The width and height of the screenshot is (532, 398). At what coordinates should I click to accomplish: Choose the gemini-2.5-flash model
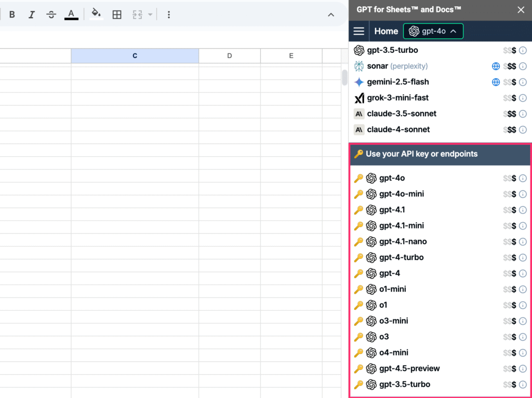pos(440,82)
